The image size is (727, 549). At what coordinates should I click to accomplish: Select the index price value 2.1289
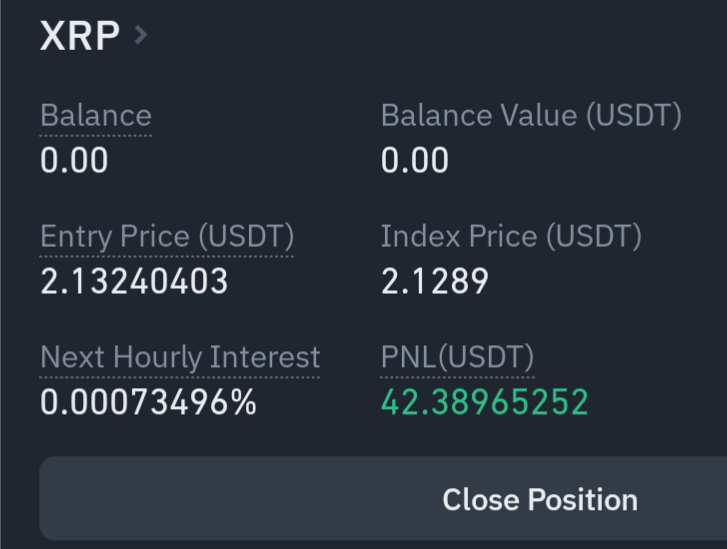(434, 282)
